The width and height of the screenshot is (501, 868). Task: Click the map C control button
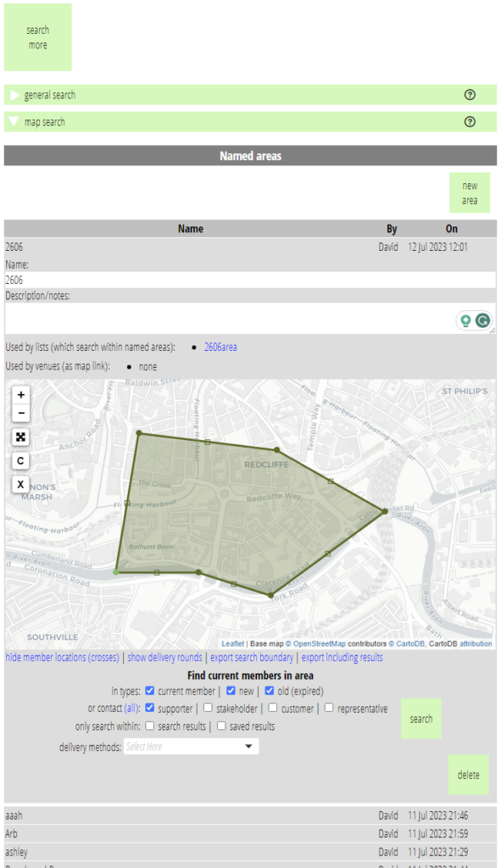pyautogui.click(x=21, y=460)
